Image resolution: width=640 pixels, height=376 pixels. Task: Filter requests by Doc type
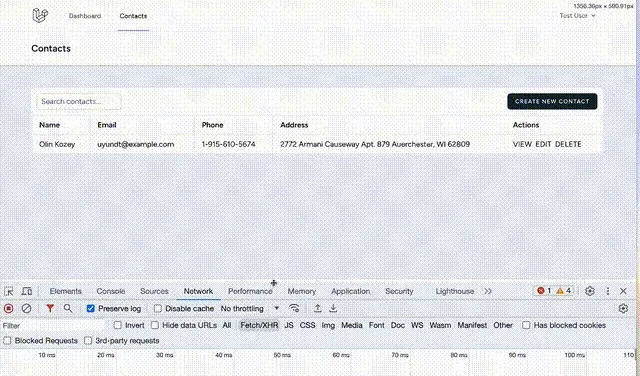click(x=398, y=325)
